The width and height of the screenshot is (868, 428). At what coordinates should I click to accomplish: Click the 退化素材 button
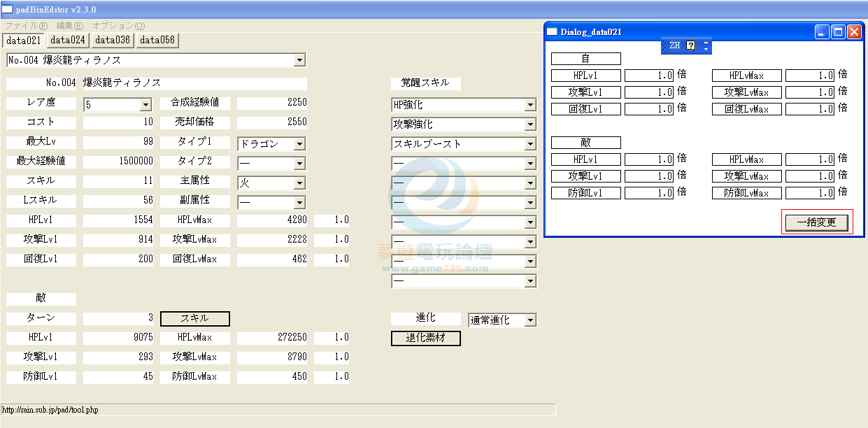425,338
